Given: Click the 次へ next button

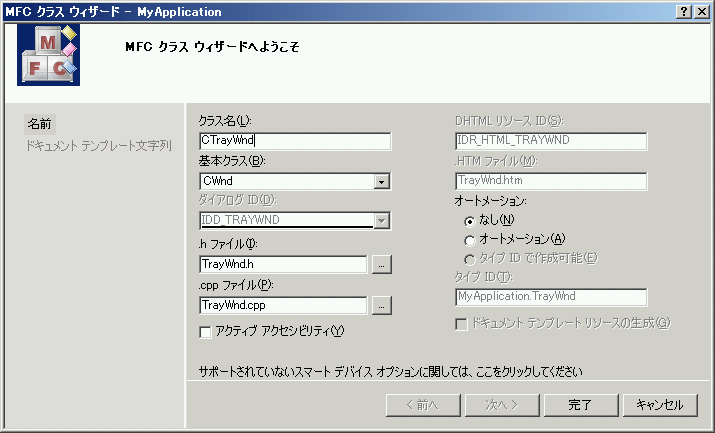Looking at the screenshot, I should pyautogui.click(x=502, y=405).
